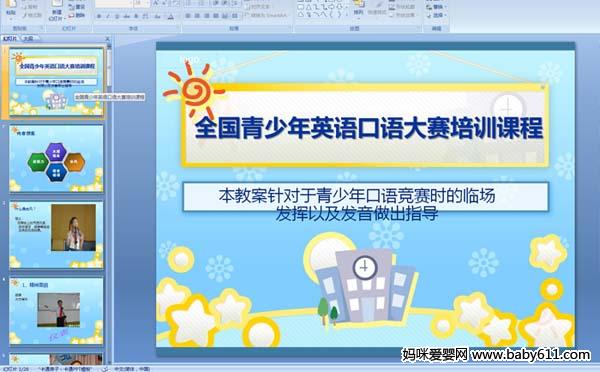
Task: Click the align text left icon
Action: pos(188,16)
